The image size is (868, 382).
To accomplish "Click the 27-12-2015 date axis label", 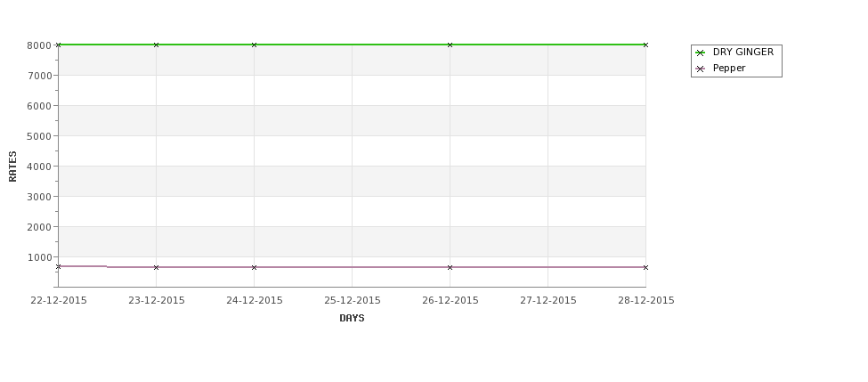I will click(x=548, y=301).
